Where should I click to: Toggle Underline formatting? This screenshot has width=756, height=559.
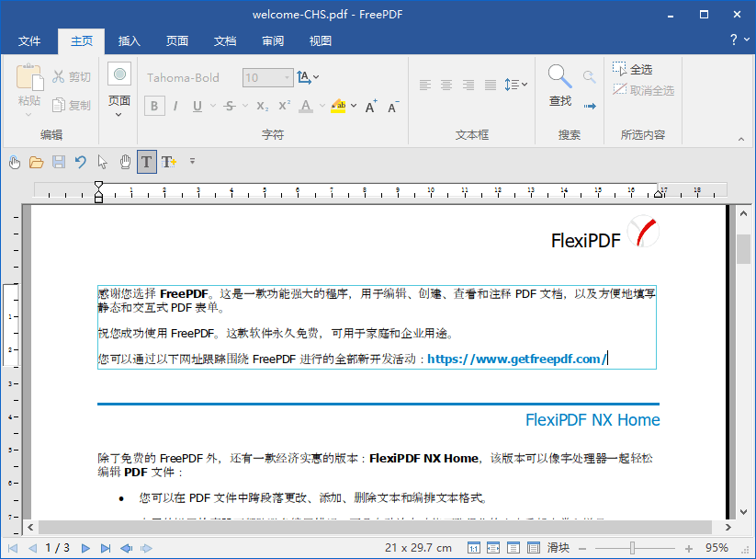197,106
